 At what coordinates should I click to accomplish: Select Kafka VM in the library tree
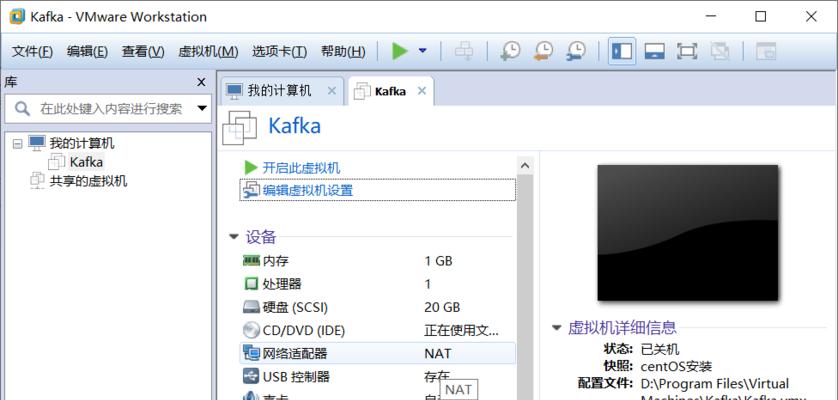click(86, 161)
